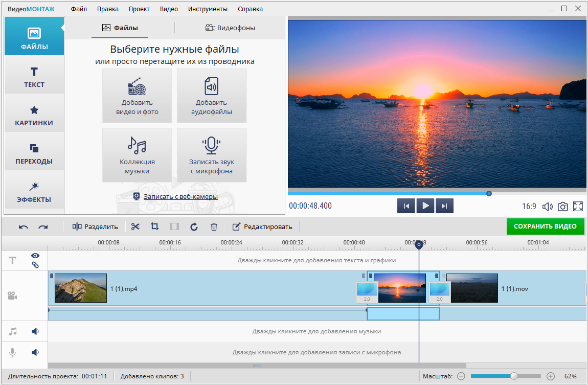Enter fullscreen preview mode

pos(578,207)
